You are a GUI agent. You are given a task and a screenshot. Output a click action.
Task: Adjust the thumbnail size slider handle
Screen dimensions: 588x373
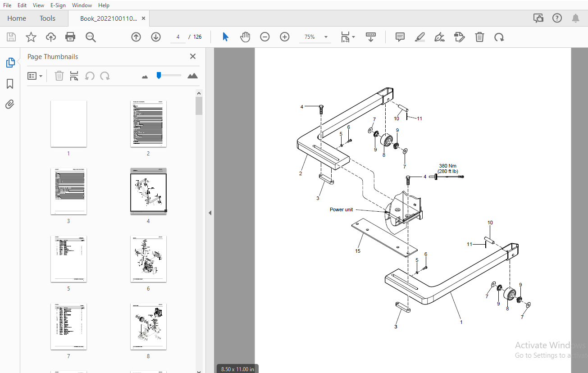(x=159, y=75)
